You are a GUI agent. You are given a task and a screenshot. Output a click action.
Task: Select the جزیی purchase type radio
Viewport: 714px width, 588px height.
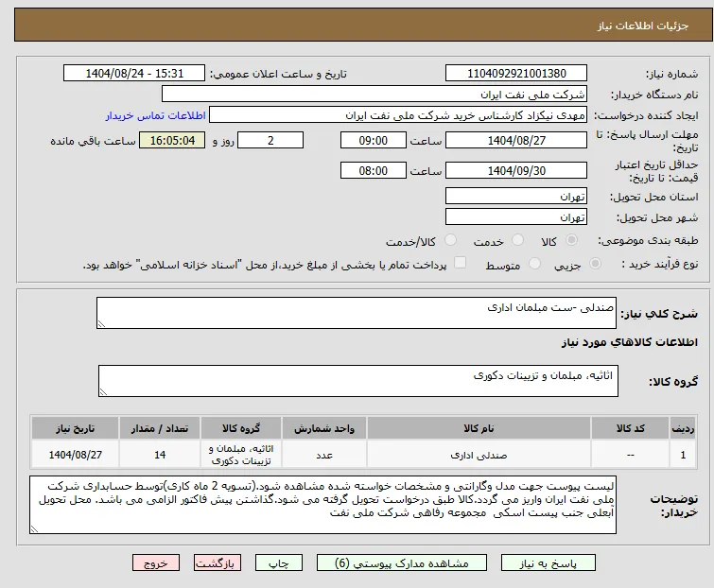[x=595, y=264]
